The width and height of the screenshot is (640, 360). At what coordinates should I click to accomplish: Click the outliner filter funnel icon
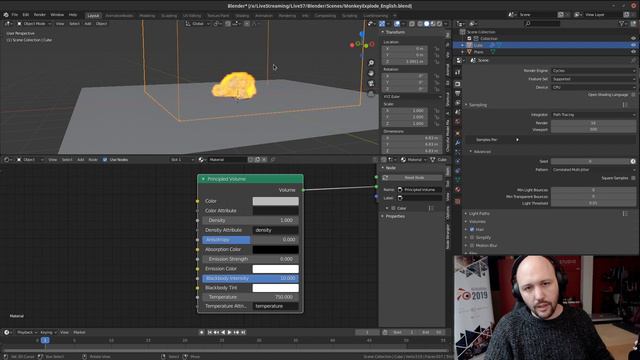click(x=622, y=24)
